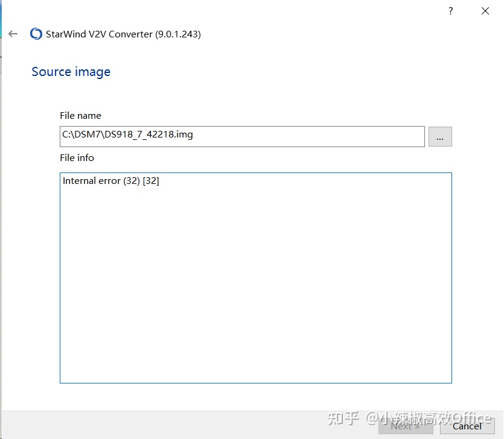Click the 'StarWind V2V Converter (9.0.1.243)' title text
This screenshot has height=439, width=504.
point(123,34)
